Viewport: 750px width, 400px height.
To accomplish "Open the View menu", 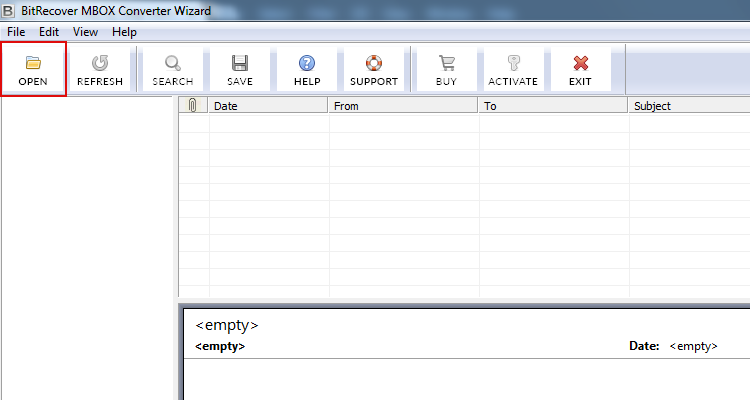I will point(85,32).
